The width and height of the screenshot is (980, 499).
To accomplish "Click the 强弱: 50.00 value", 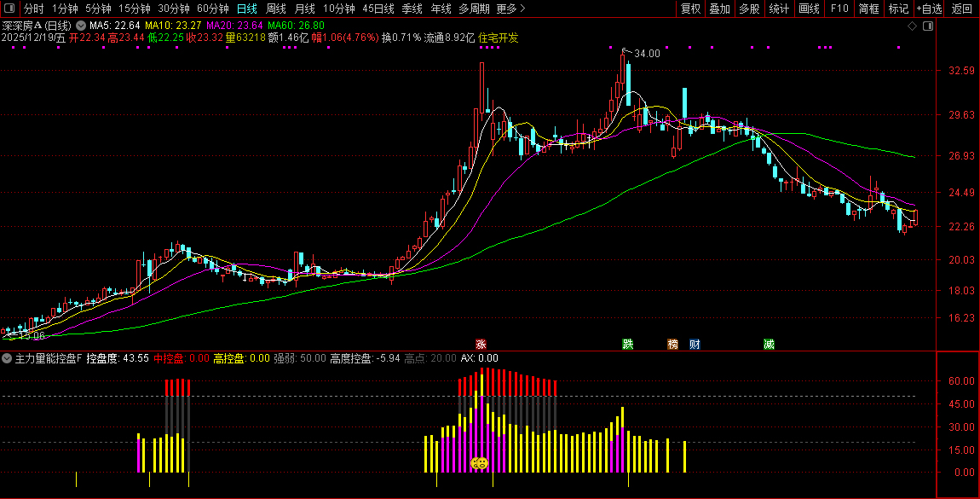I will pyautogui.click(x=300, y=358).
